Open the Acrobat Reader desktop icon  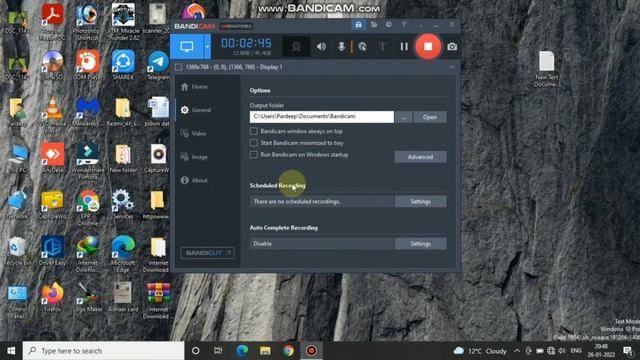tap(52, 20)
